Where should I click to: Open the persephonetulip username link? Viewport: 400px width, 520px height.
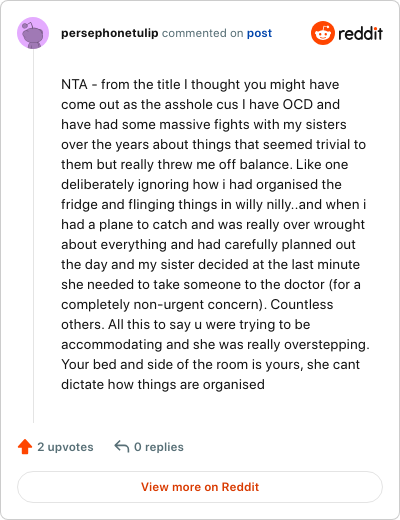coord(110,33)
